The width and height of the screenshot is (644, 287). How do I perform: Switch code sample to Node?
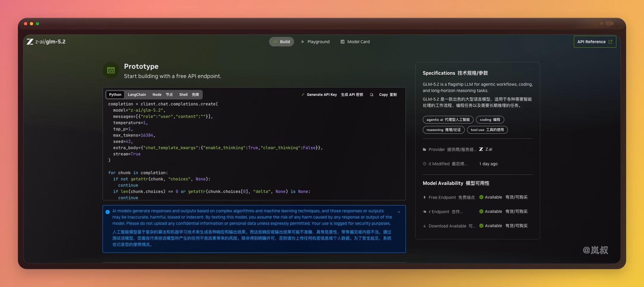(162, 95)
